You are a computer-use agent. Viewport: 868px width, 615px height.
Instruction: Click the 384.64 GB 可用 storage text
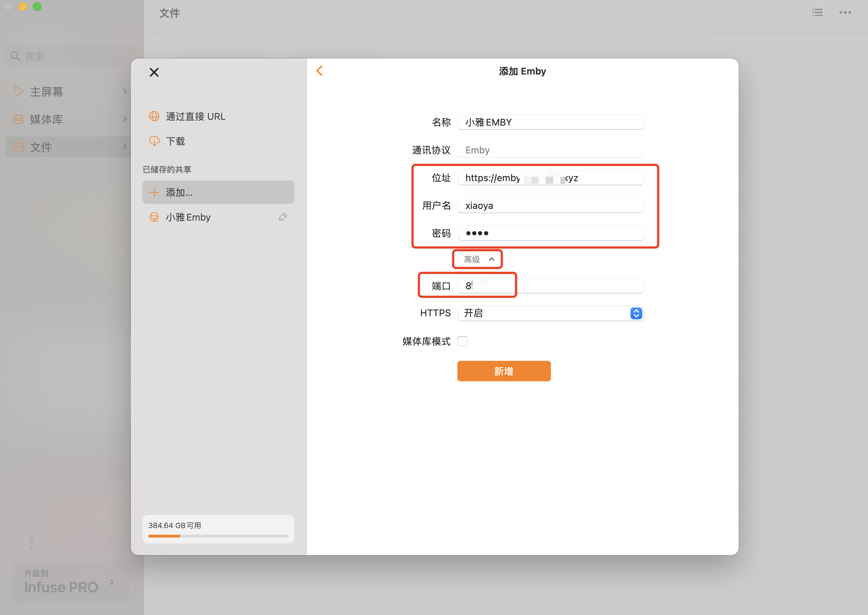click(175, 526)
